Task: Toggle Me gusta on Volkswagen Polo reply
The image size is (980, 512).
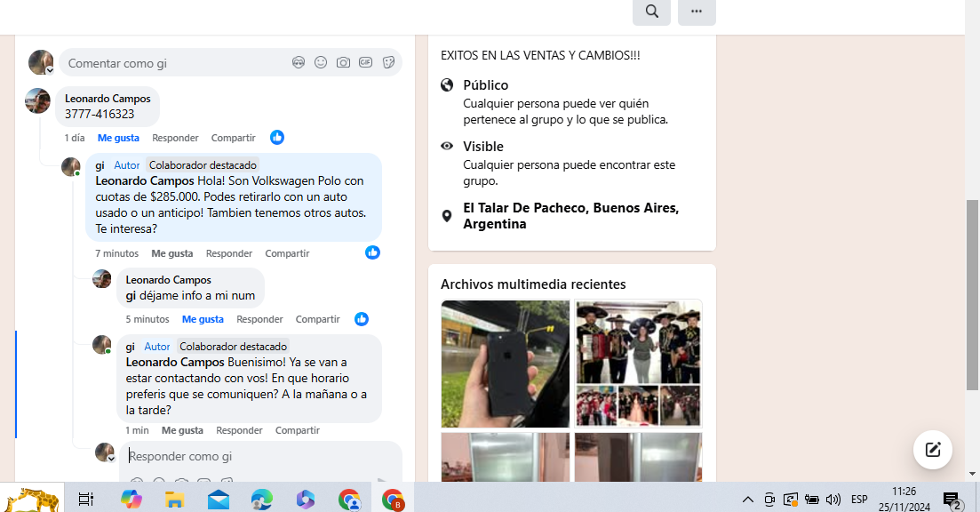Action: click(x=171, y=253)
